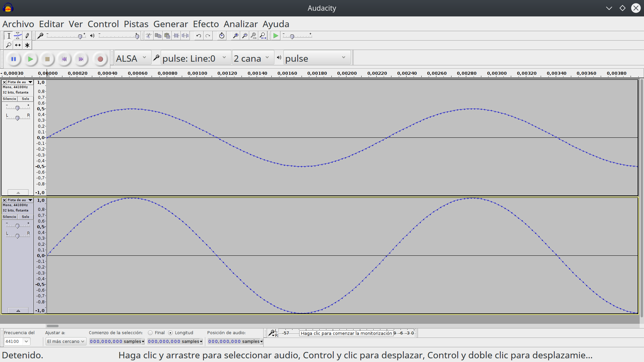Click the Trim audio icon
The image size is (644, 362).
(x=176, y=36)
